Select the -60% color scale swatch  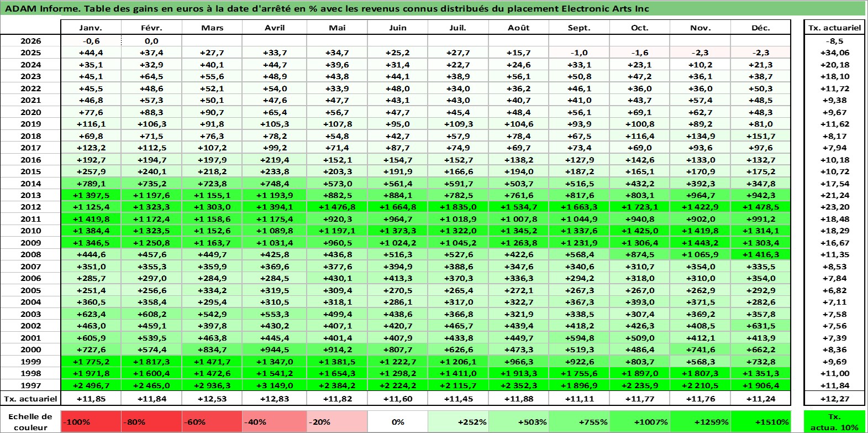(212, 422)
